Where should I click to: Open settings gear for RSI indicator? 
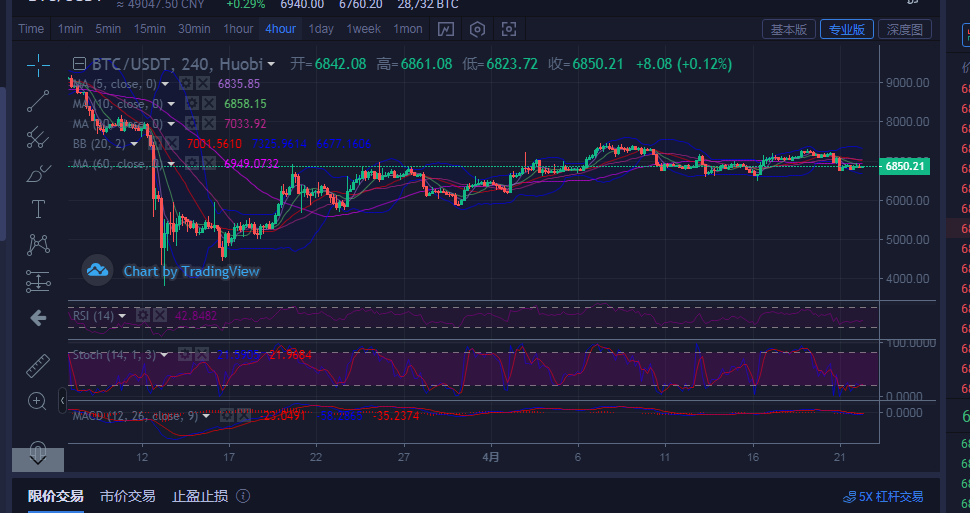143,316
